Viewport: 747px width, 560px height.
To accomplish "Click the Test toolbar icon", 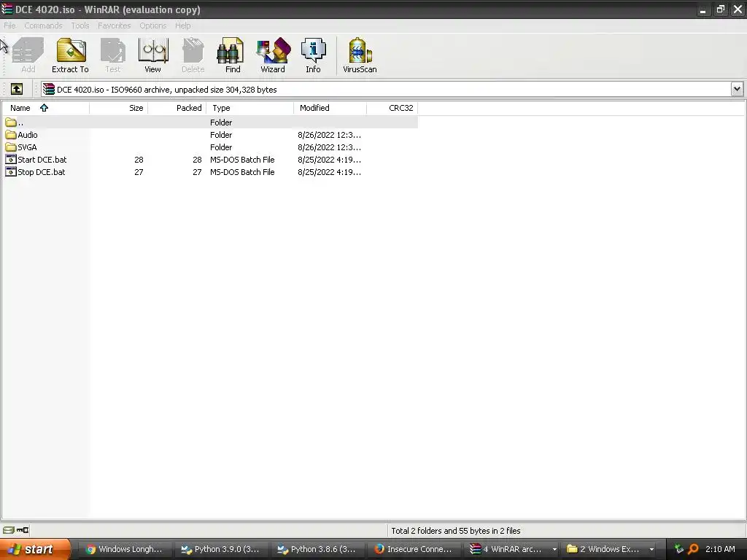I will click(113, 55).
